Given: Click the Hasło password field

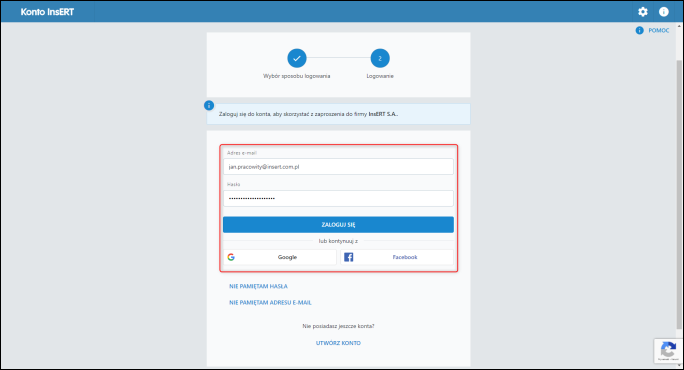Looking at the screenshot, I should [338, 198].
